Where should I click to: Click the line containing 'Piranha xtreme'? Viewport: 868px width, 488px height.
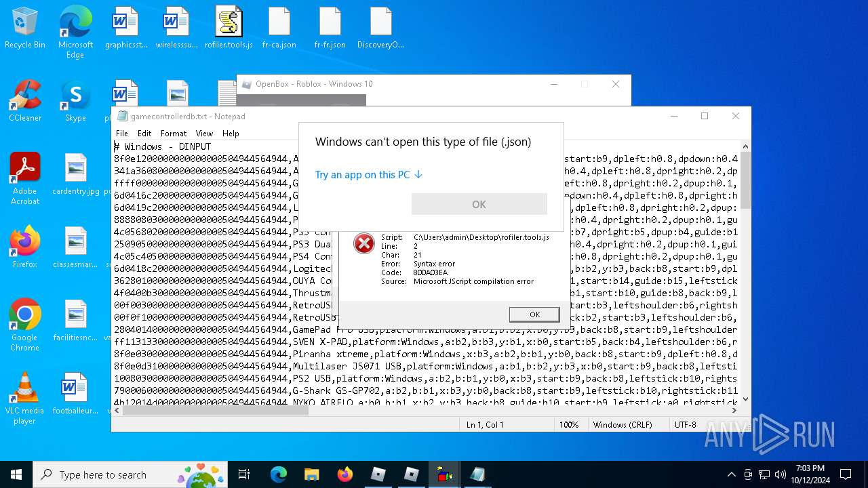pos(426,354)
